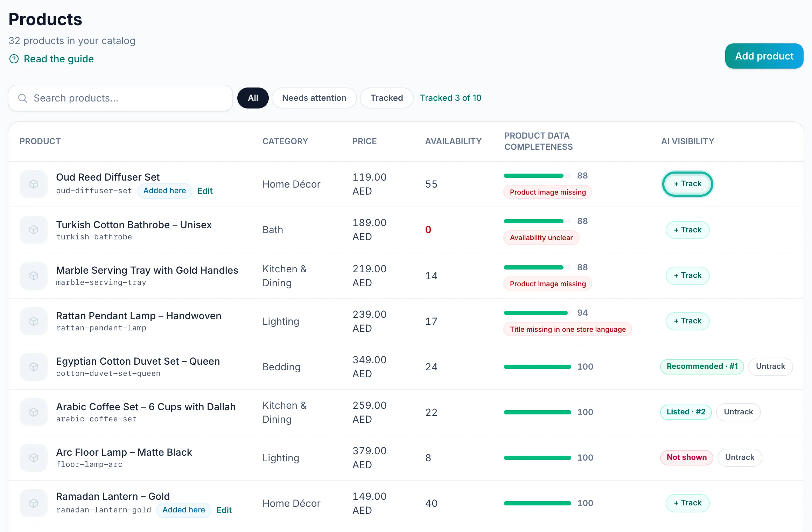Click the red 0 availability for Turkish Bathrobe
812x532 pixels.
[428, 230]
